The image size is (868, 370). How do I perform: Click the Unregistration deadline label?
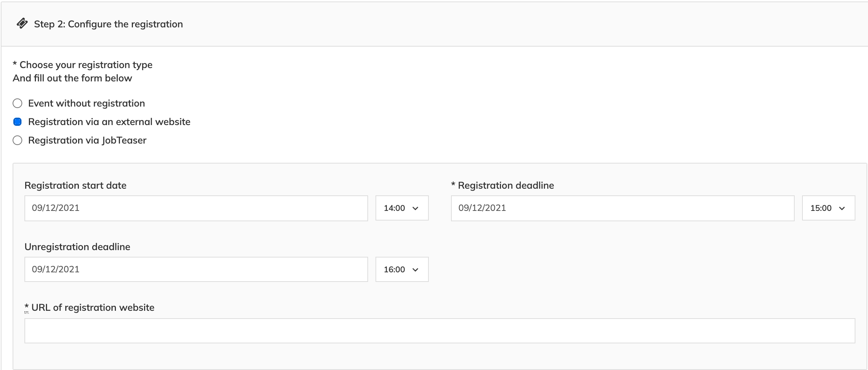77,247
